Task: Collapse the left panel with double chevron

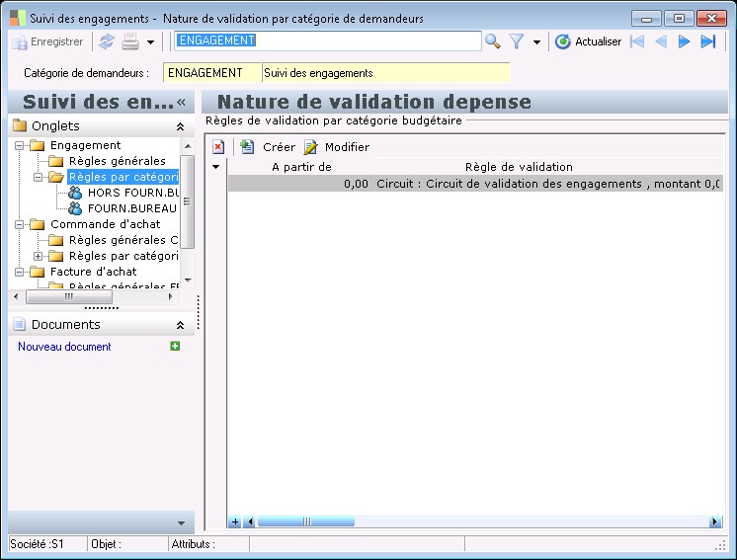Action: [181, 102]
